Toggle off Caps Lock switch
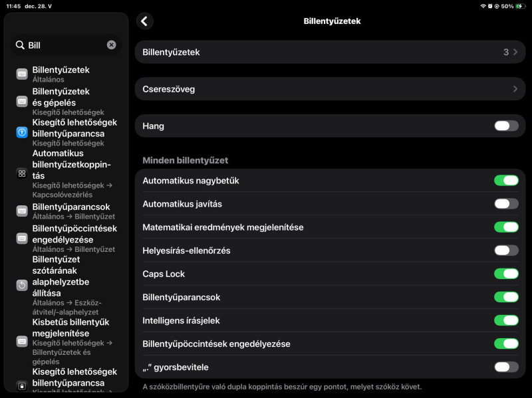532x398 pixels. click(506, 274)
